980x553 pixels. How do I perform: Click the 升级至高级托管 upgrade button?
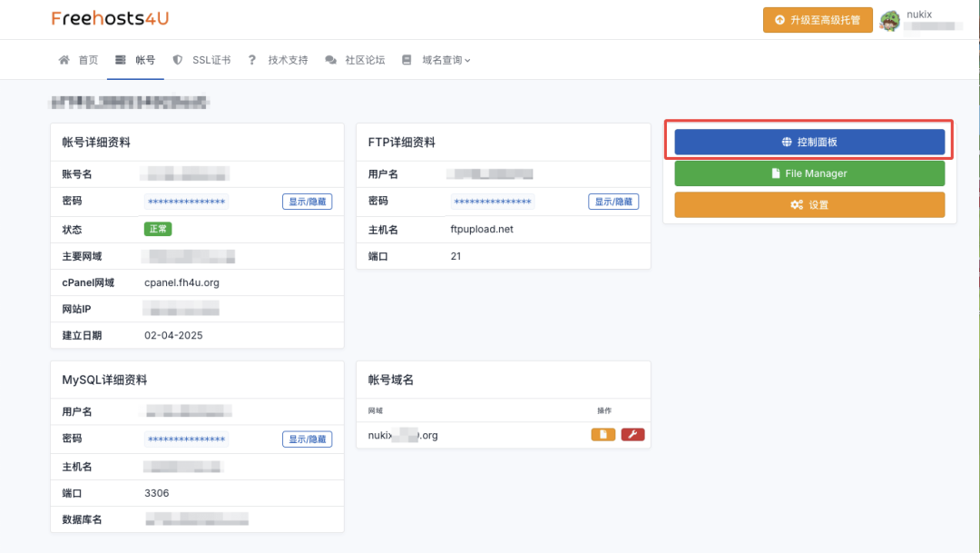818,20
